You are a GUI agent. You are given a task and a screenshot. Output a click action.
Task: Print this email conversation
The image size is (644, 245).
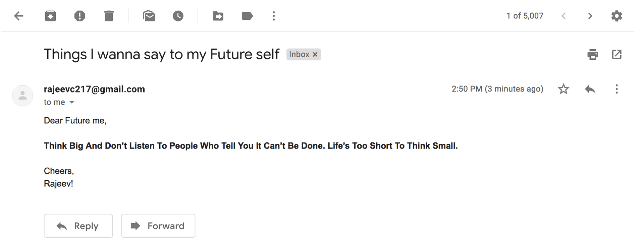coord(593,54)
